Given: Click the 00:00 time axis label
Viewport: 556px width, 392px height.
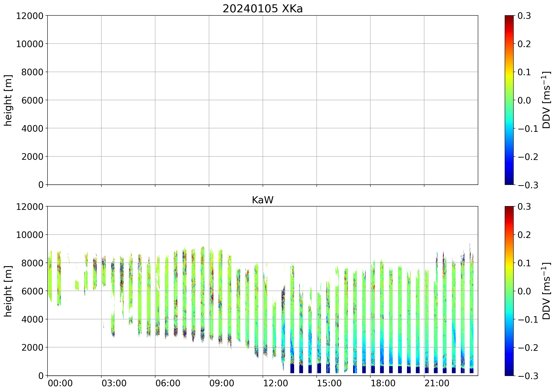Looking at the screenshot, I should [x=60, y=383].
